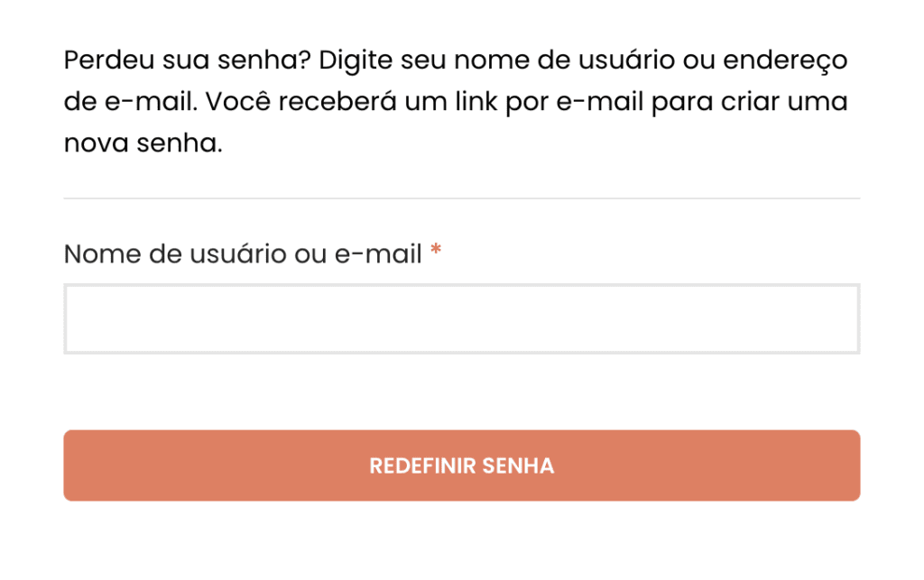Click the word 'endereço' in the first line
This screenshot has width=924, height=580.
coord(785,61)
